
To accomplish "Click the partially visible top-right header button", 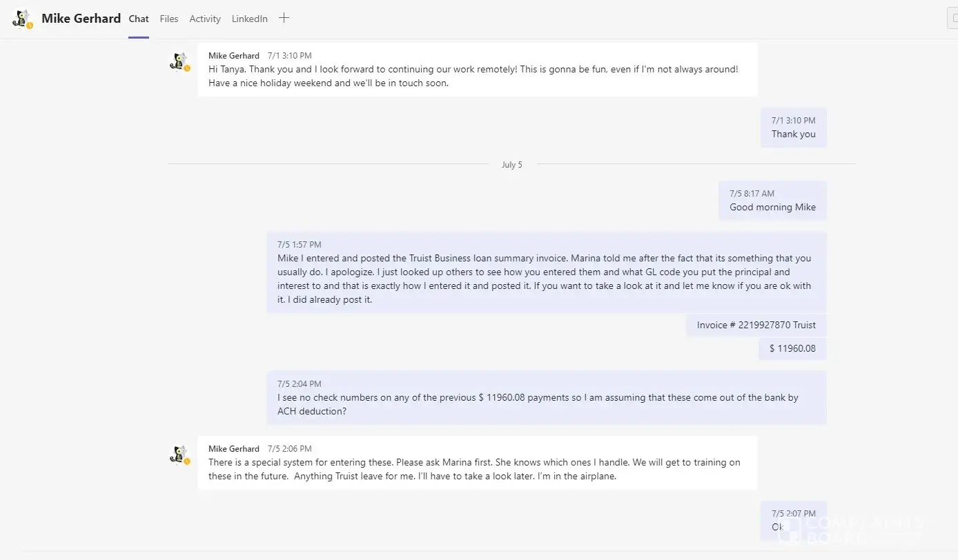I will (x=952, y=19).
